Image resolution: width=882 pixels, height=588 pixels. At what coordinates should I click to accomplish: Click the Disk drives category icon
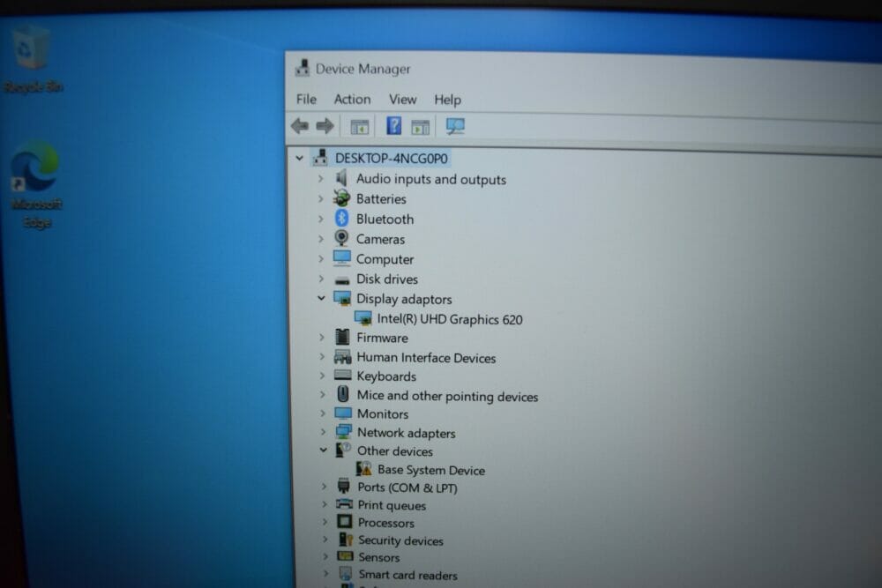click(342, 280)
